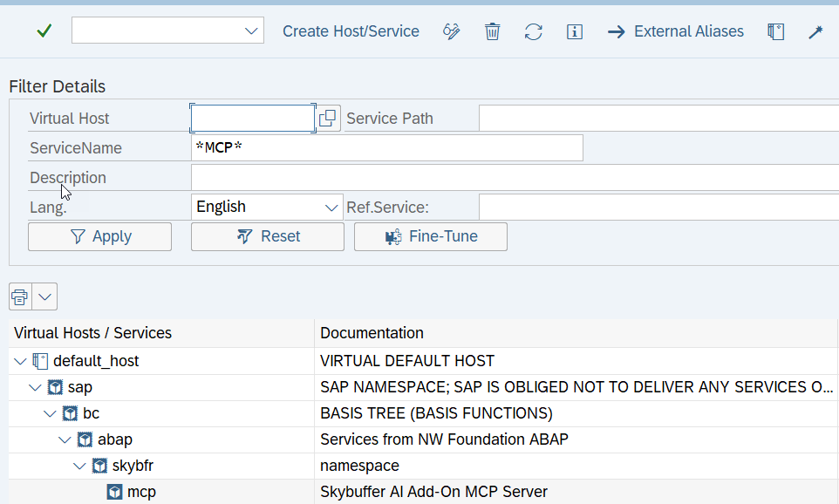Click the refresh arrows icon
839x504 pixels.
(x=534, y=31)
